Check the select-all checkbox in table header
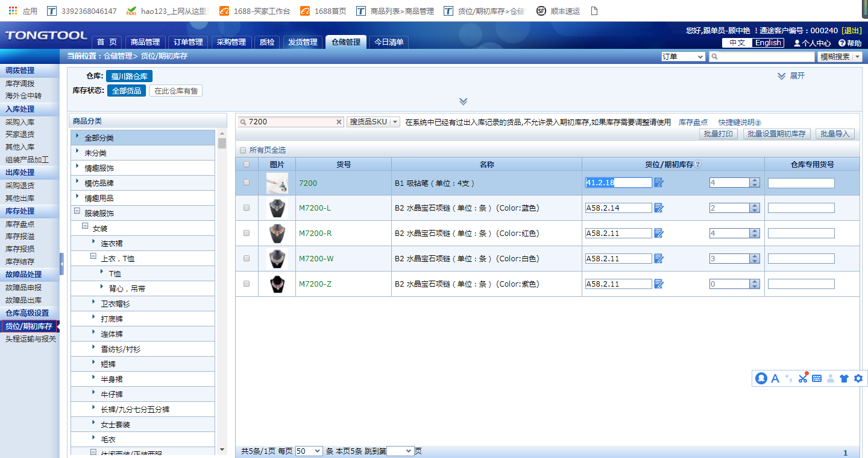The image size is (868, 458). tap(247, 164)
